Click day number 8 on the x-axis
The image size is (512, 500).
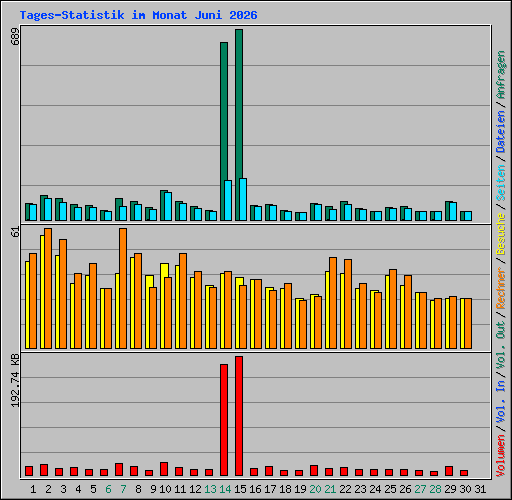138,489
